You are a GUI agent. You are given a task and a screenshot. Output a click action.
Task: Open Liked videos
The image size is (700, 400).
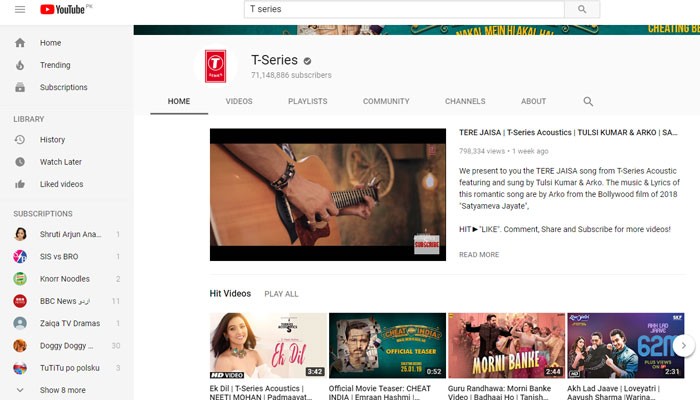[x=61, y=184]
